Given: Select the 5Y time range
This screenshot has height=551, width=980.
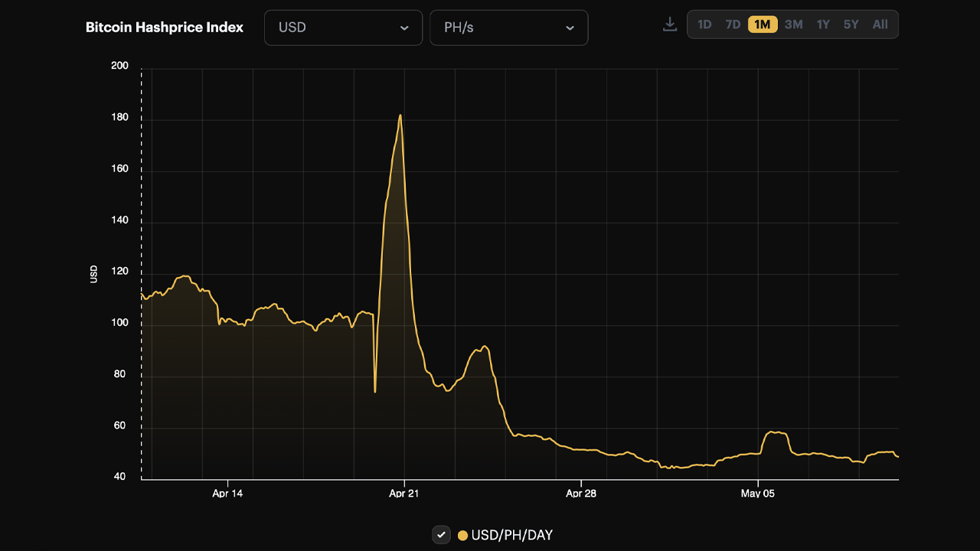Looking at the screenshot, I should 850,24.
